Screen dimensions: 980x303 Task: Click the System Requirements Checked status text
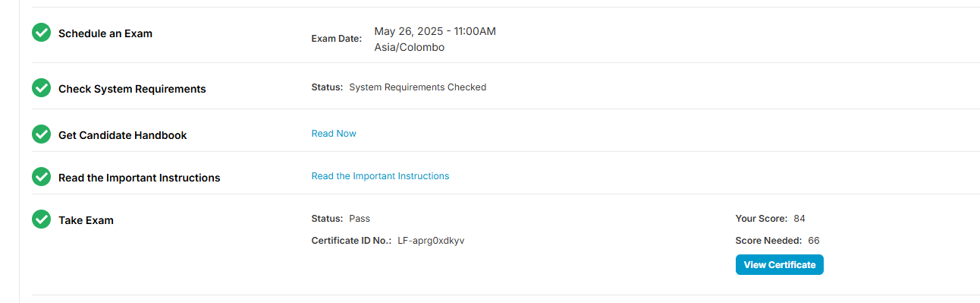pos(418,87)
